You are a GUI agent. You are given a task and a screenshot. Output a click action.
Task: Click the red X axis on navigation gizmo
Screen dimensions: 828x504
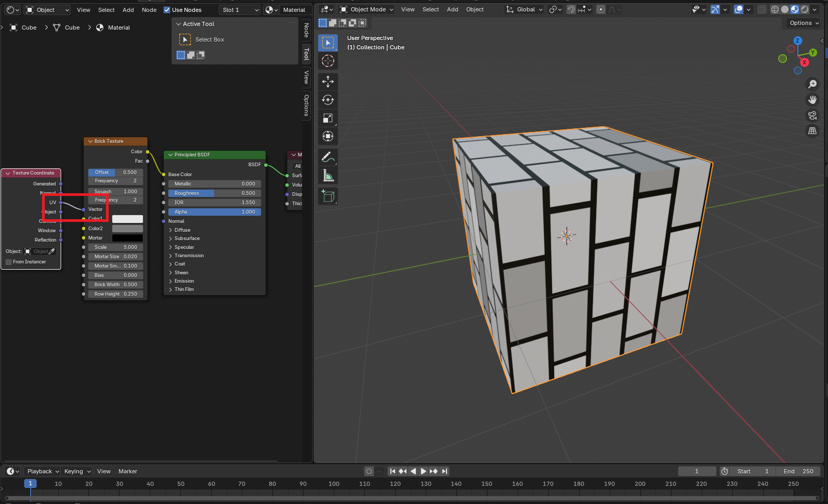[805, 62]
